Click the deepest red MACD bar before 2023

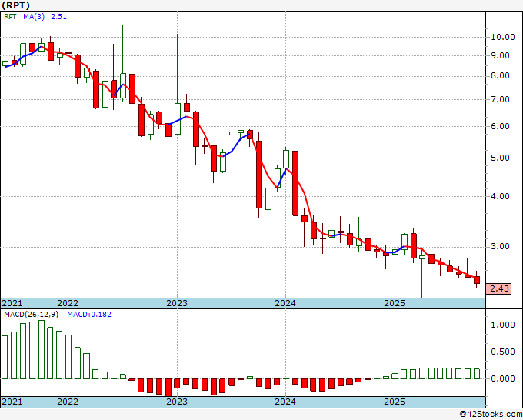coord(168,387)
